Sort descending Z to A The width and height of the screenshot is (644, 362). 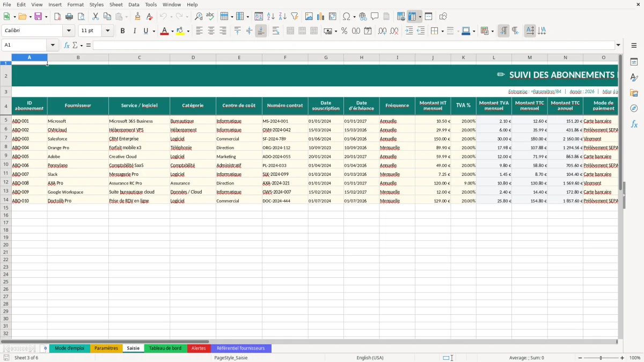coord(283,17)
